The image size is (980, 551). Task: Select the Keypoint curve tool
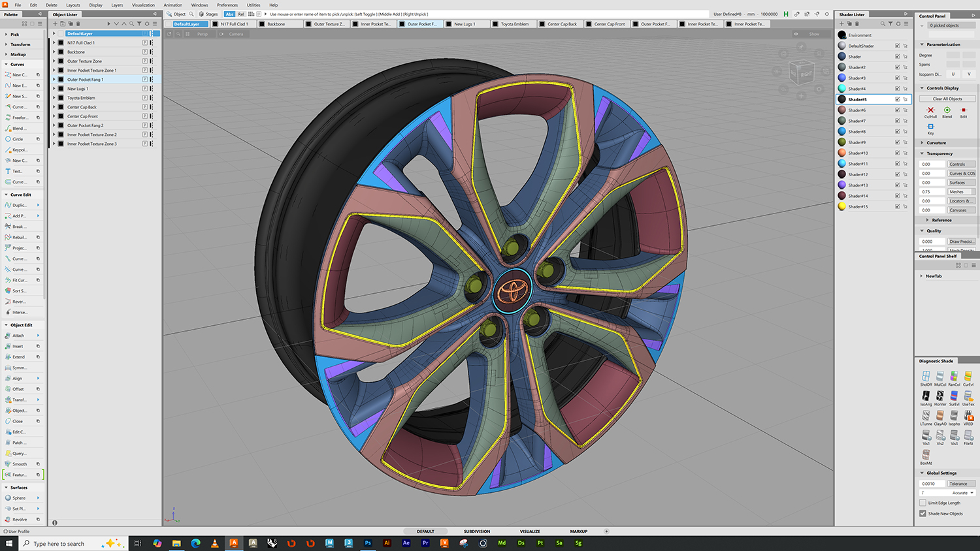click(18, 150)
